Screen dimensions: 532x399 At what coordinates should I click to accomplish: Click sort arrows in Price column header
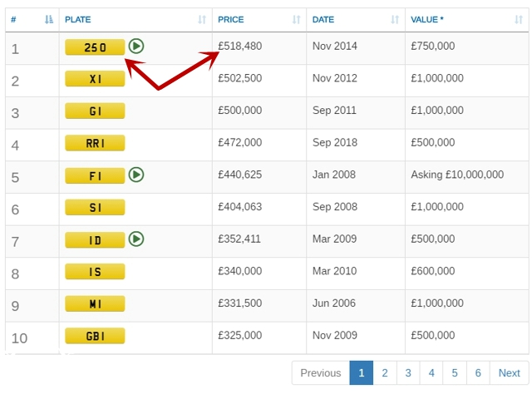297,19
